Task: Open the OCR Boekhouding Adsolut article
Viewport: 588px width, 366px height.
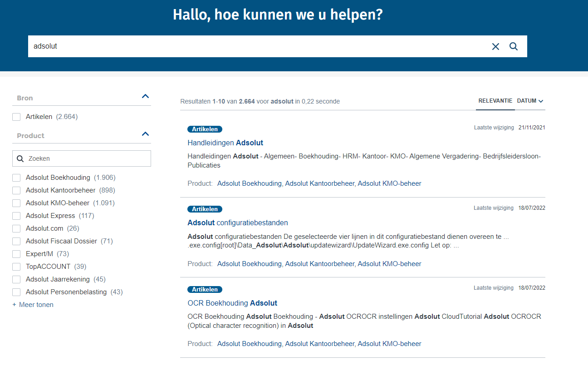Action: point(232,303)
